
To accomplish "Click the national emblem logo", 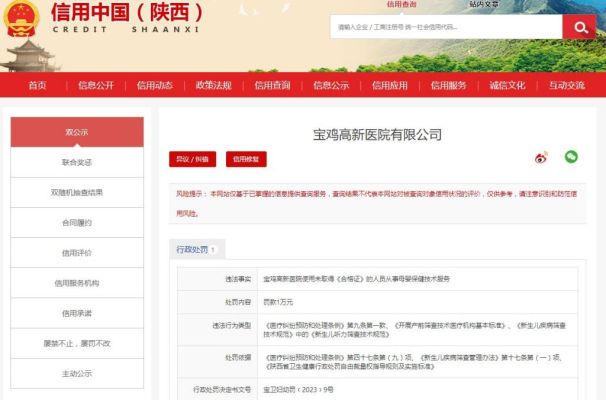I will coord(21,19).
